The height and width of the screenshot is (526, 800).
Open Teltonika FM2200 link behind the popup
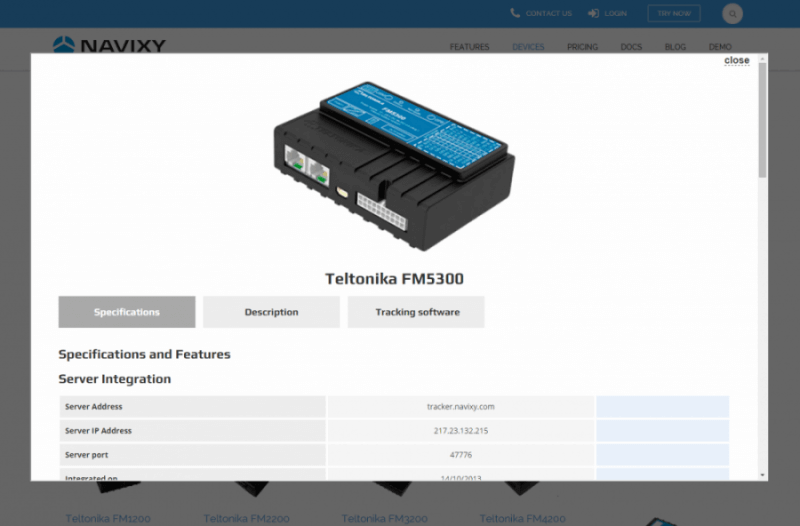coord(246,518)
